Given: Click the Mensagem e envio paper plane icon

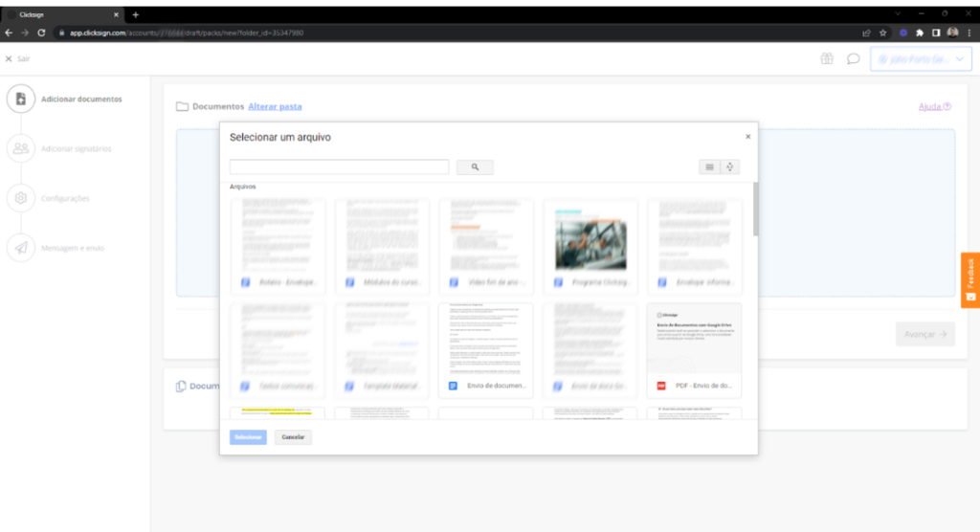Looking at the screenshot, I should click(x=21, y=248).
